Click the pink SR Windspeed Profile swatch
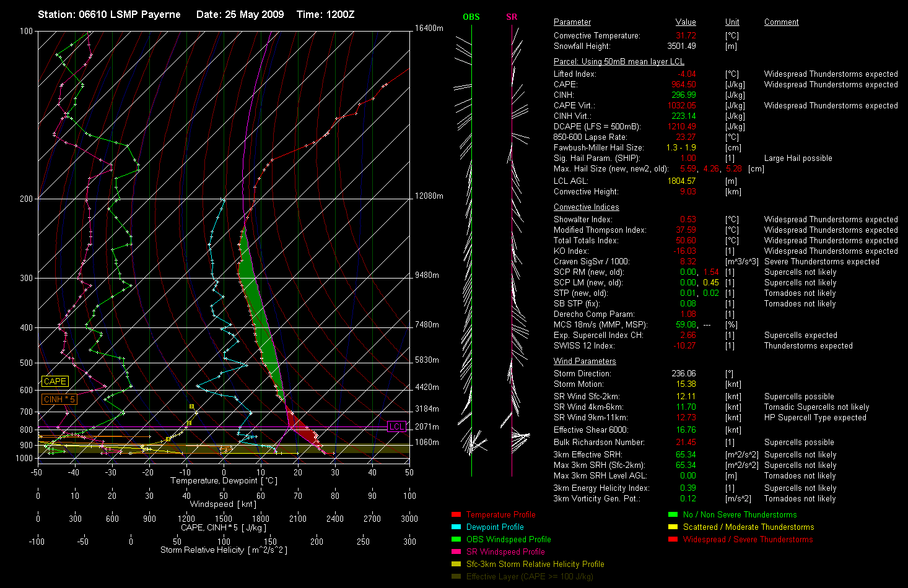Image resolution: width=908 pixels, height=588 pixels. pos(456,551)
